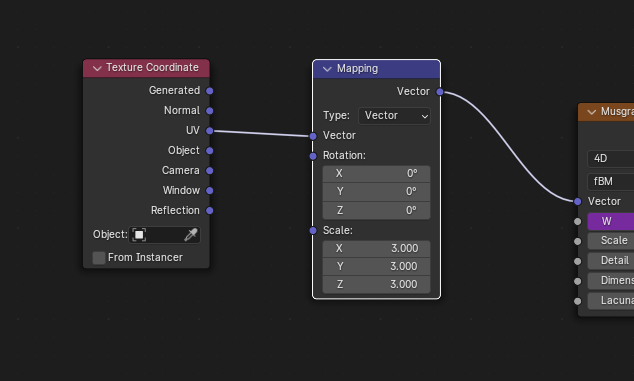Click the Musgrave Detail input socket
The image size is (634, 381).
pos(578,261)
